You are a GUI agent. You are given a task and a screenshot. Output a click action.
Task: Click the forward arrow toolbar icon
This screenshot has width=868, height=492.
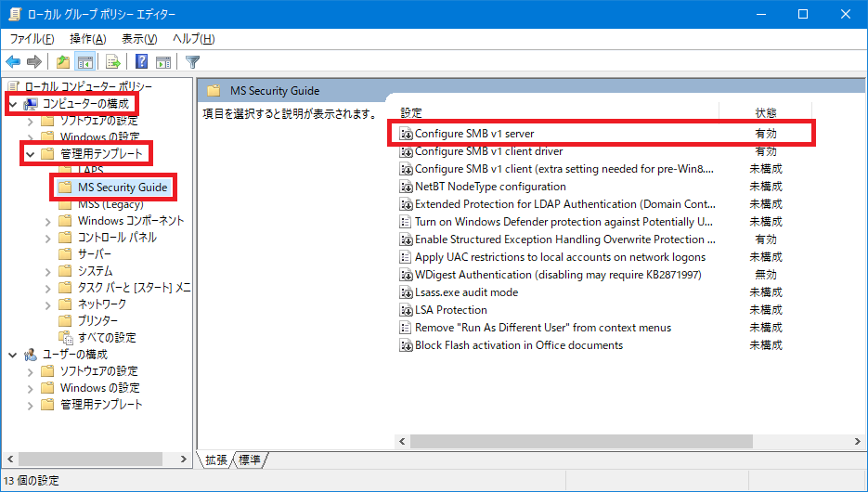[x=34, y=62]
